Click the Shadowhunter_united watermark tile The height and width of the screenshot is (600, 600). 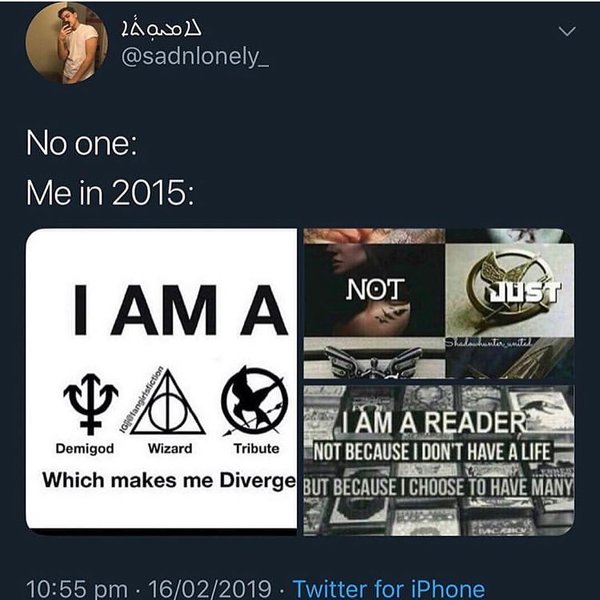510,358
